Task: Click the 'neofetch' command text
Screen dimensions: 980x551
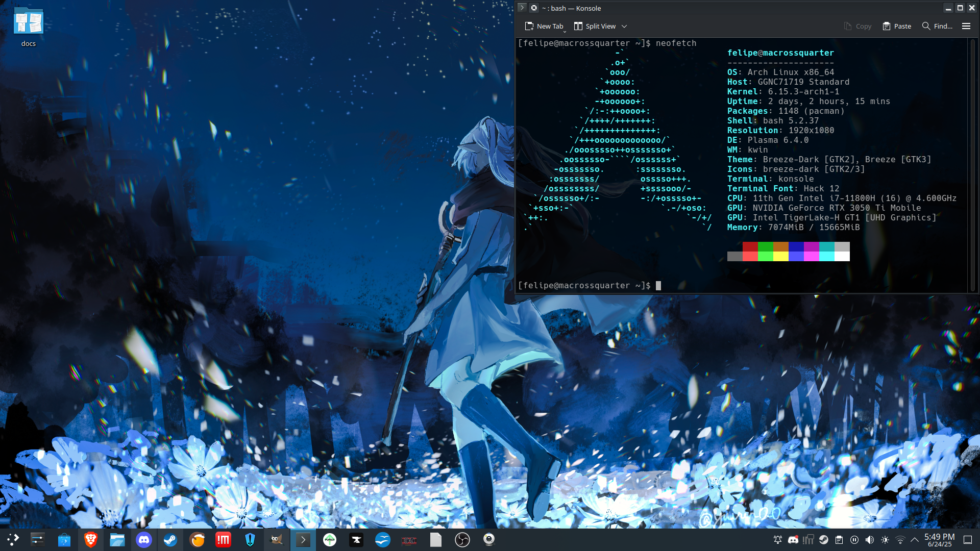Action: pyautogui.click(x=676, y=43)
